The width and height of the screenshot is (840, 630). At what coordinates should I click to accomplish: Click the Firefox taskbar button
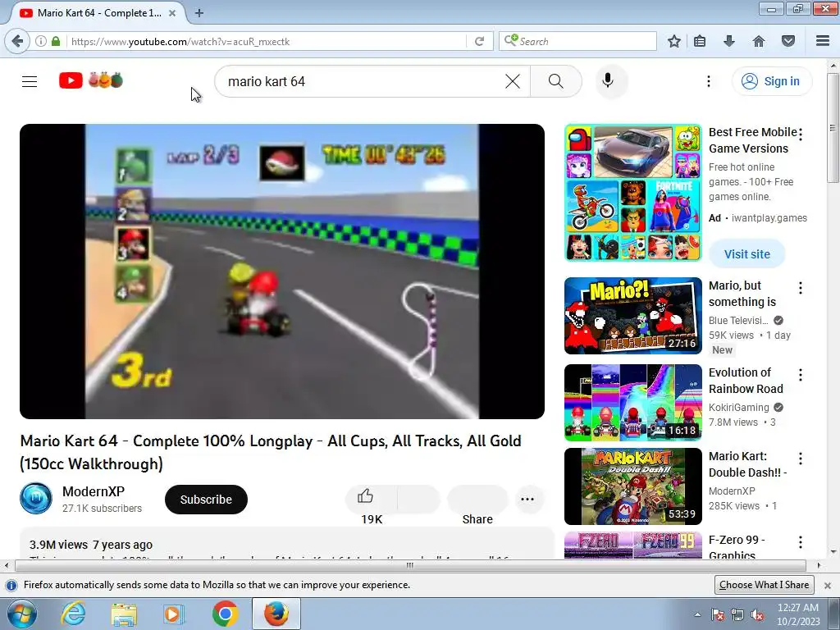coord(276,614)
